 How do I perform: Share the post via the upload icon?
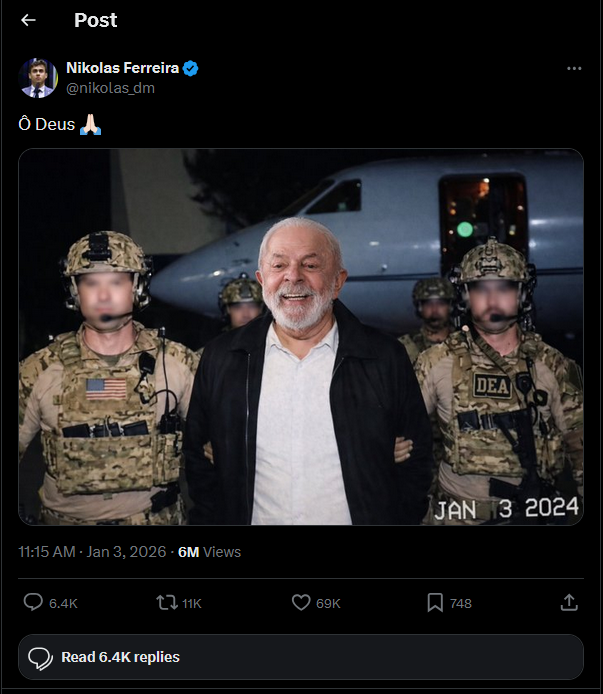[569, 602]
